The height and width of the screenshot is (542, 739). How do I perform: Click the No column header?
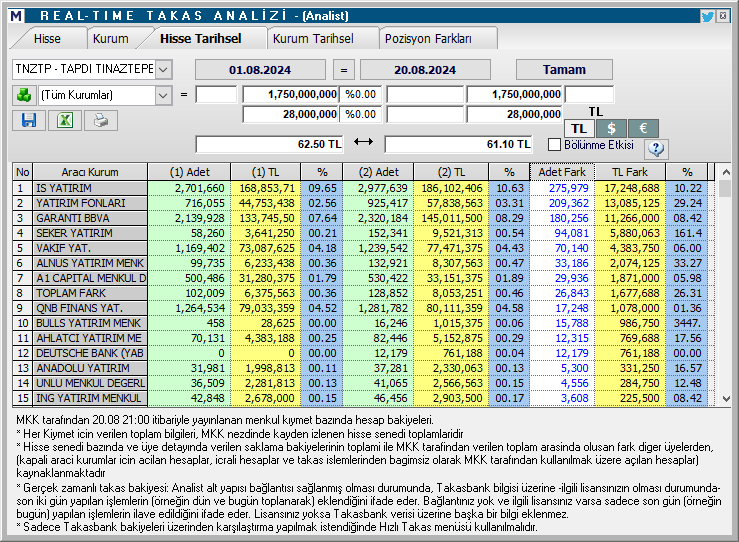click(23, 172)
